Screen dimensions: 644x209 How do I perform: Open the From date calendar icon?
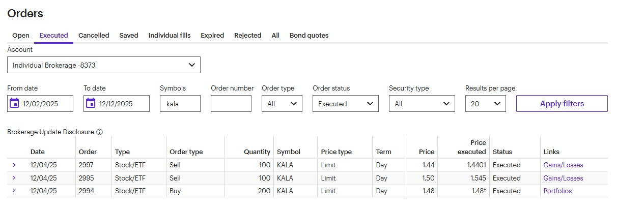coord(14,103)
